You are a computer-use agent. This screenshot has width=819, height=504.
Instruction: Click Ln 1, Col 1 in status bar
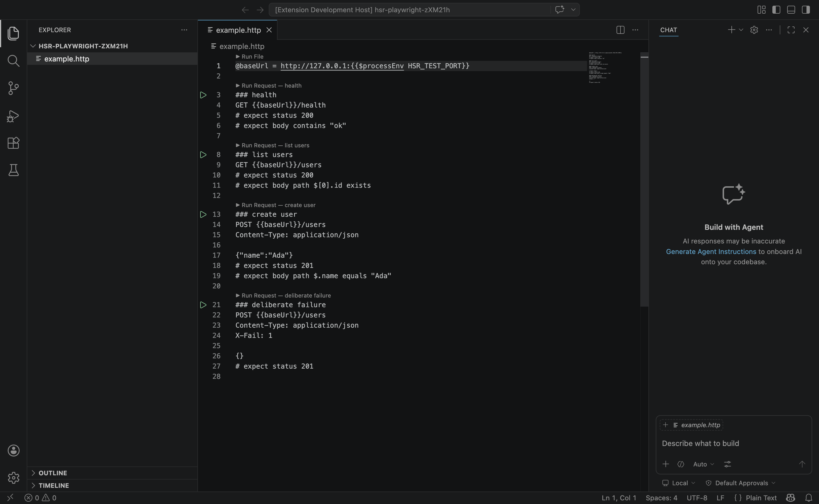pos(619,498)
